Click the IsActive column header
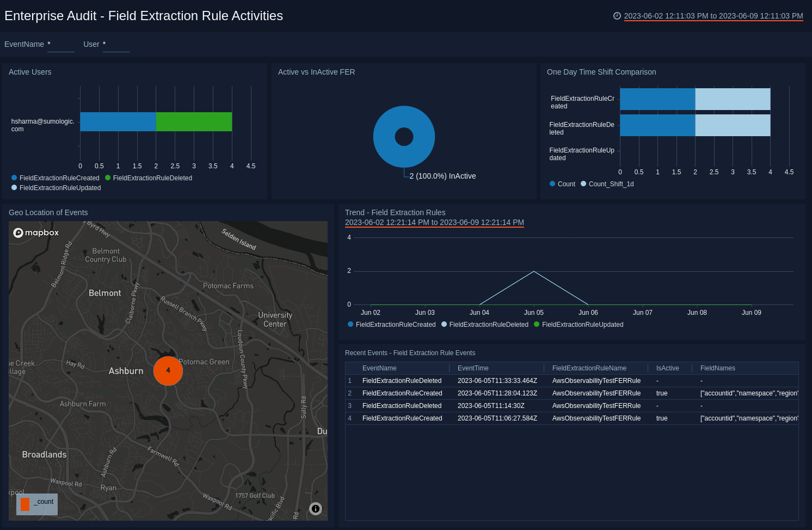812x530 pixels. tap(667, 368)
